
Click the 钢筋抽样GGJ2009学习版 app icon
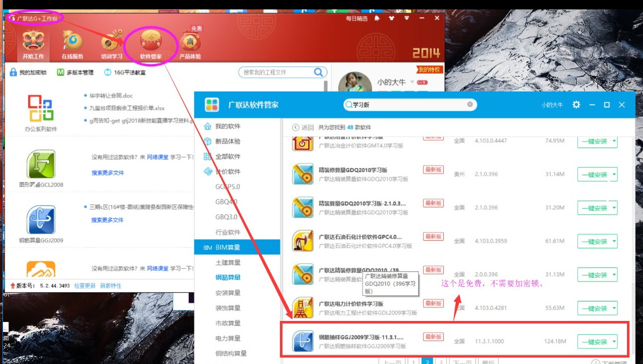click(x=303, y=341)
